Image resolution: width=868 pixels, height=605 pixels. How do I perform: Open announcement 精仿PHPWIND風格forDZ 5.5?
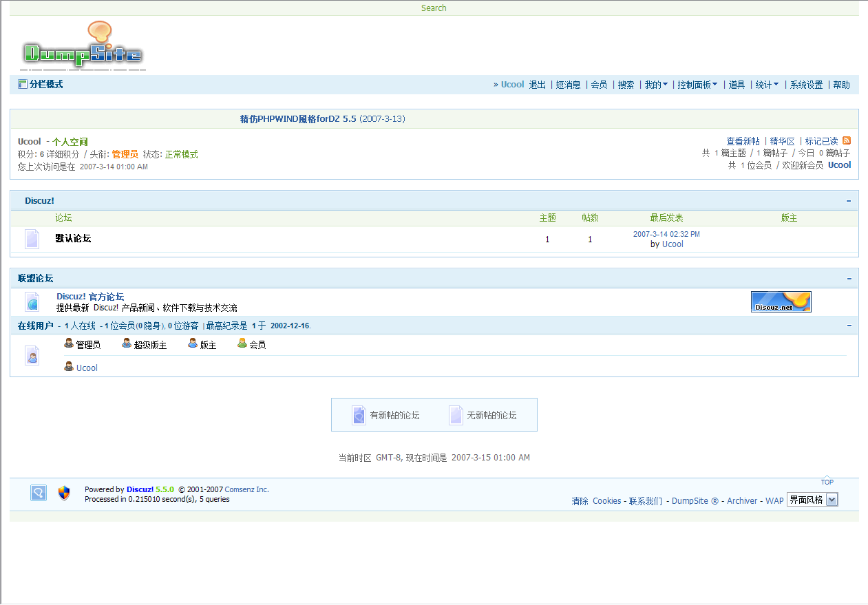pos(298,118)
